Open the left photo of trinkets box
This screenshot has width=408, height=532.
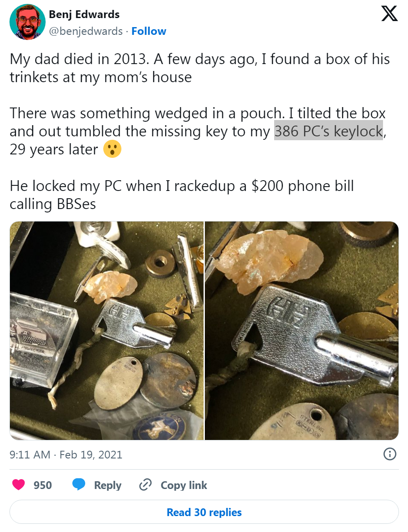tap(107, 330)
